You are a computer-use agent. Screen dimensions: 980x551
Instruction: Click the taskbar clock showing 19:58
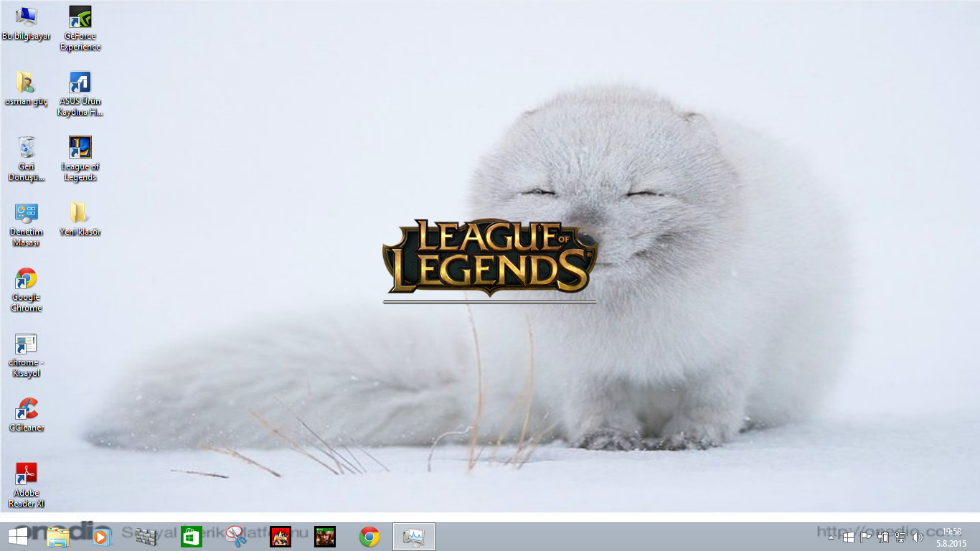(952, 537)
